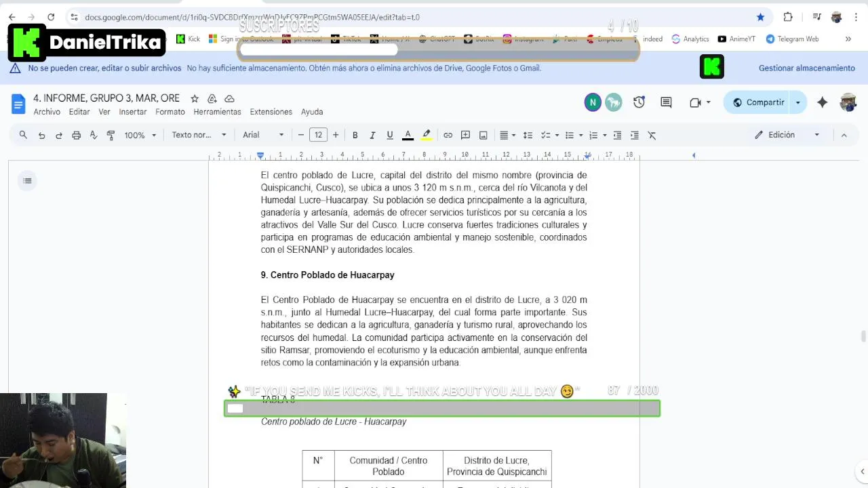The height and width of the screenshot is (488, 868).
Task: Choose the text color
Action: [408, 135]
